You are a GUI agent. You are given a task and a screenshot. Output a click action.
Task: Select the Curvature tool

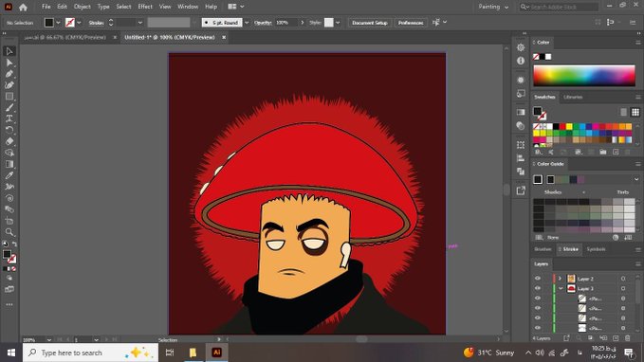[9, 85]
